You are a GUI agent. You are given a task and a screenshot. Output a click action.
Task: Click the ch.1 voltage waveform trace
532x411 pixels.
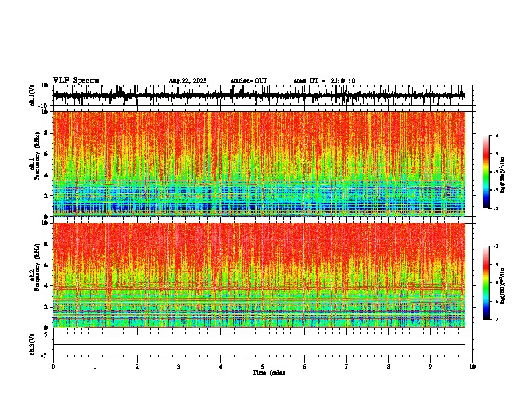pyautogui.click(x=259, y=95)
